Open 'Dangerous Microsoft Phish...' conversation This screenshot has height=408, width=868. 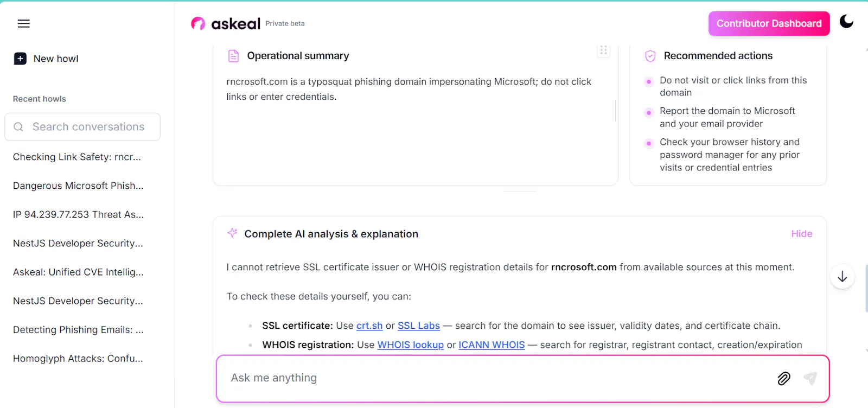point(78,186)
